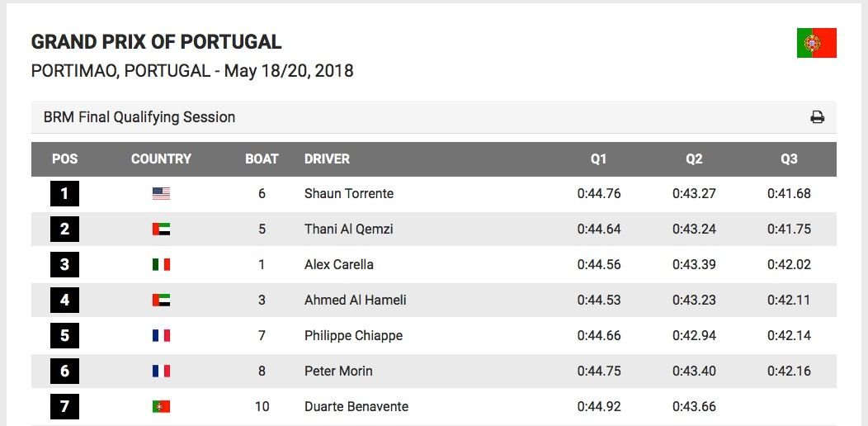Screen dimensions: 868x426
Task: Select the COUNTRY column header
Action: tap(161, 159)
